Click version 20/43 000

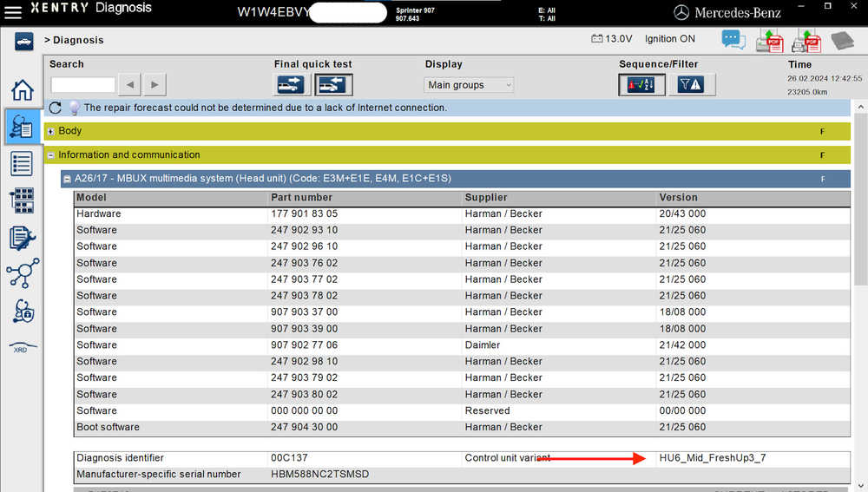point(682,213)
